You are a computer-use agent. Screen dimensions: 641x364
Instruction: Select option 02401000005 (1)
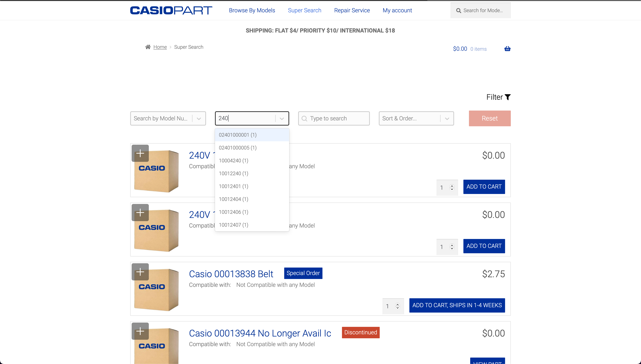coord(252,148)
